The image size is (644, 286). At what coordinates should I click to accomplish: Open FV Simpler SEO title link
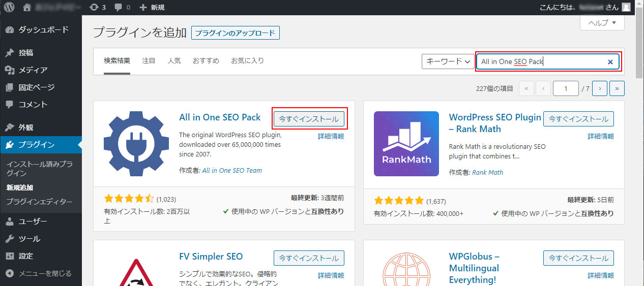coord(211,257)
